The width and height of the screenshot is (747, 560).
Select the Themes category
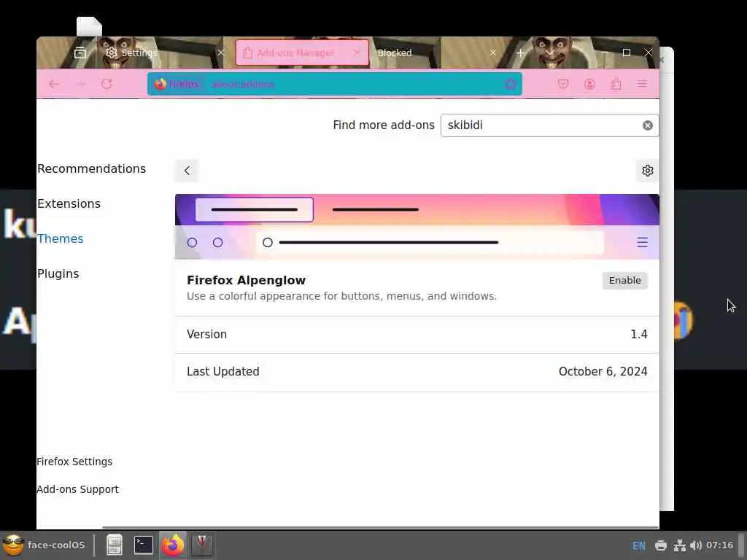coord(61,238)
